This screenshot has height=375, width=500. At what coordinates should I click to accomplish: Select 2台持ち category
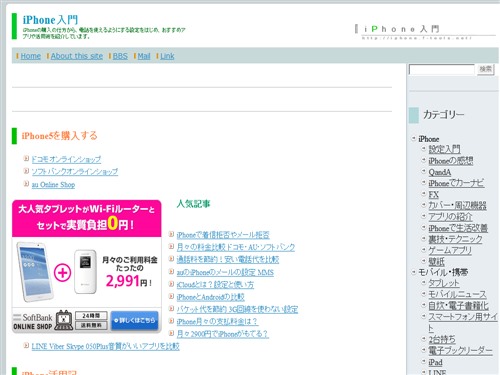pos(442,339)
